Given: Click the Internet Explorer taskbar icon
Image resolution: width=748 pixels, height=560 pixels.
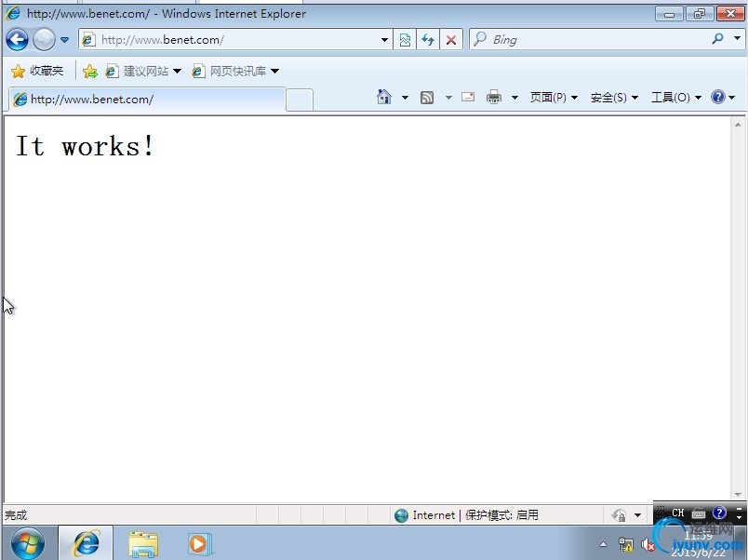Looking at the screenshot, I should [x=86, y=543].
